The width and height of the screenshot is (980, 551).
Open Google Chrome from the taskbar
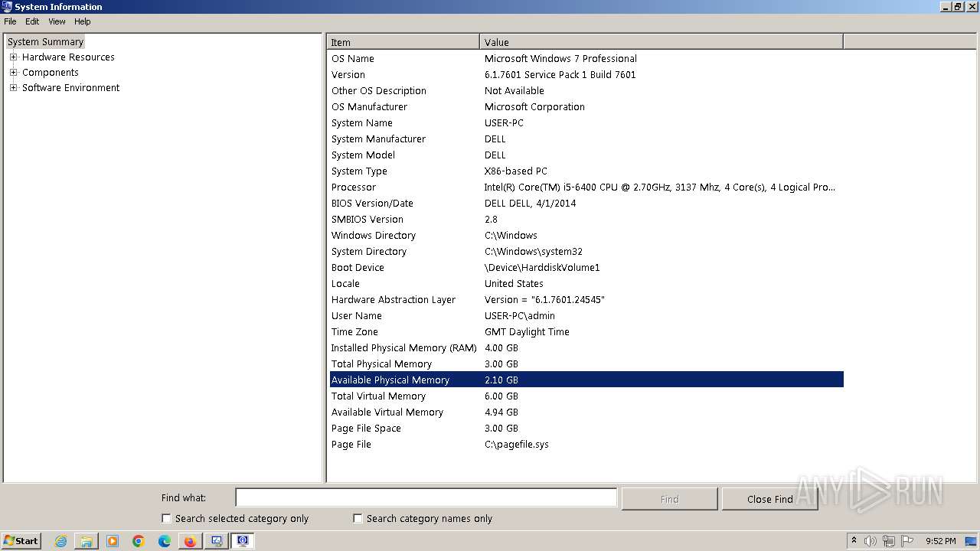139,541
